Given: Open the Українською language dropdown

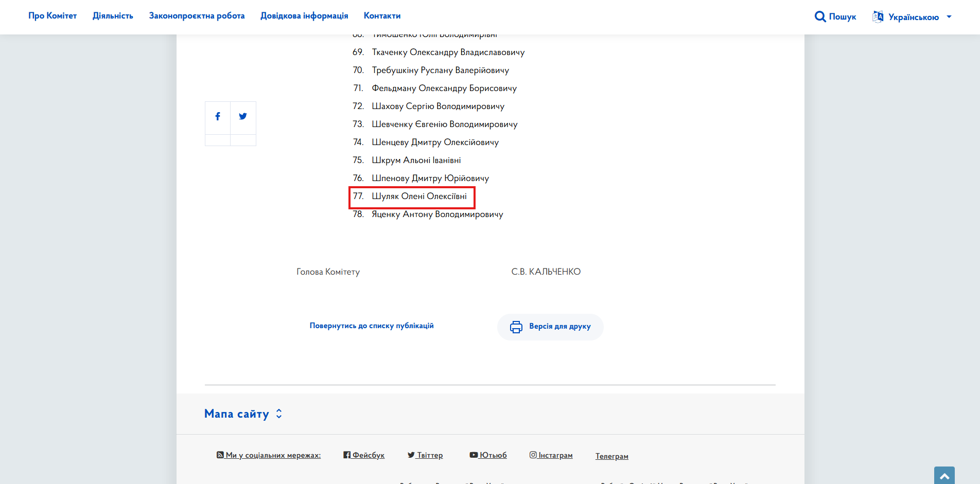Looking at the screenshot, I should coord(912,17).
